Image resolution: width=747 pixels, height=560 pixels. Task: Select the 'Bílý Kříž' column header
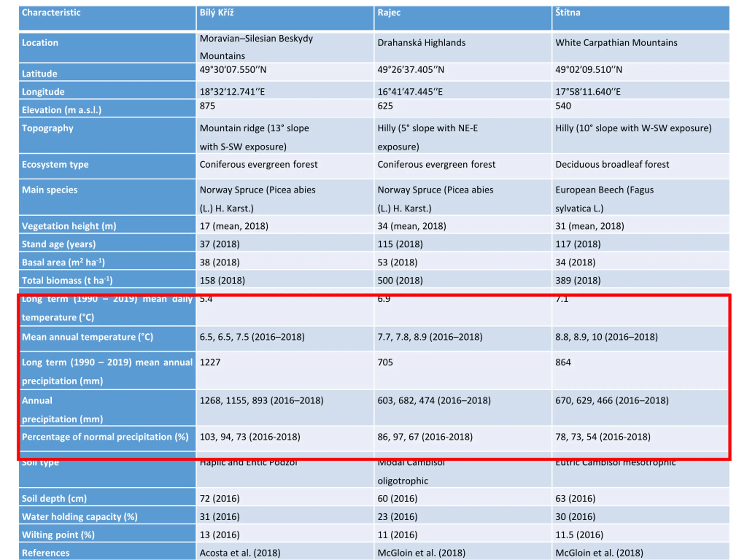tap(285, 18)
